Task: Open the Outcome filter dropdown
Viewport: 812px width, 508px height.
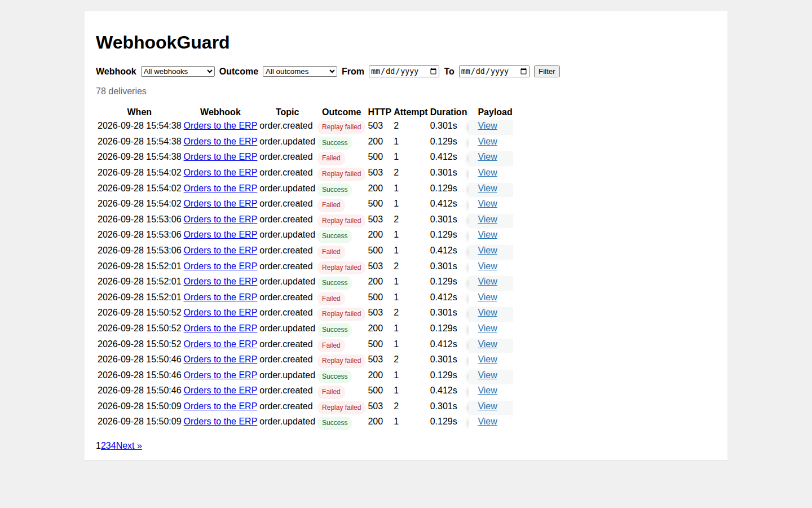Action: 300,71
